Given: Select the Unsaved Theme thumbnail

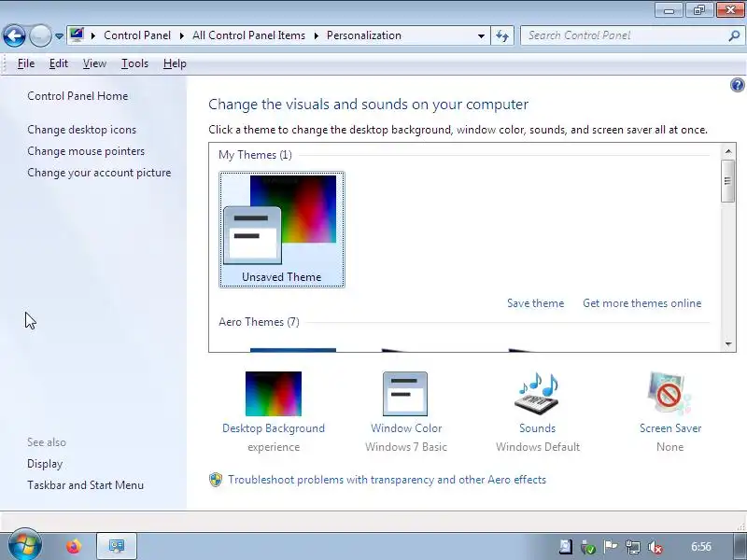Looking at the screenshot, I should [x=282, y=230].
